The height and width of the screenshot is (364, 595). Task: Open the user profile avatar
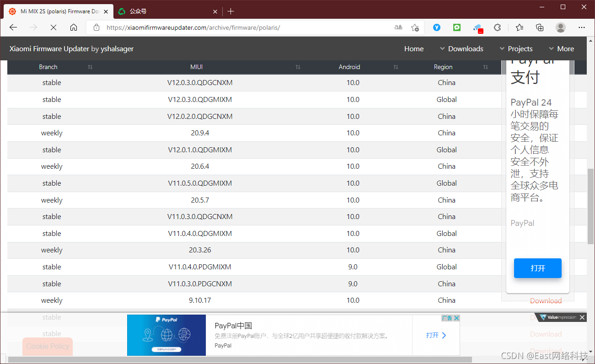[561, 27]
